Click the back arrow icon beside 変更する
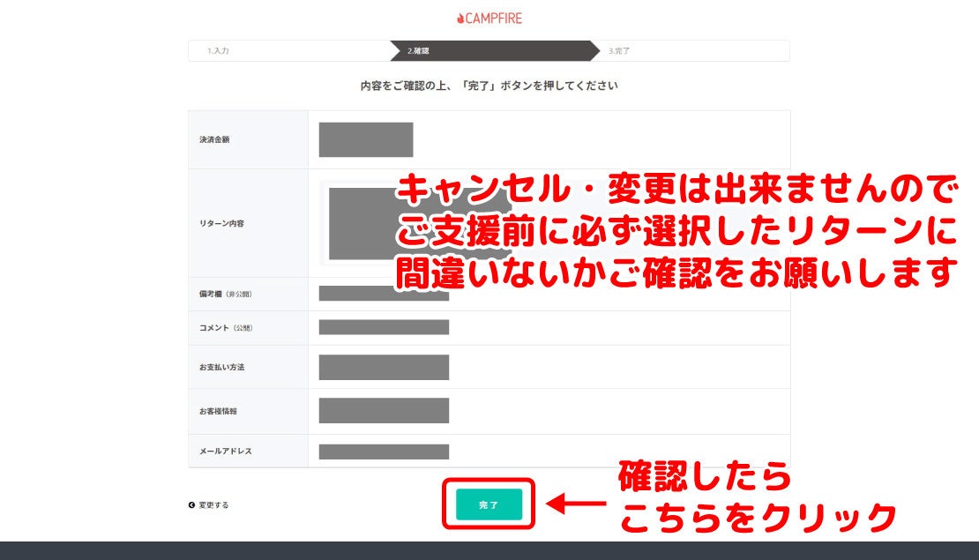The image size is (979, 560). 191,505
